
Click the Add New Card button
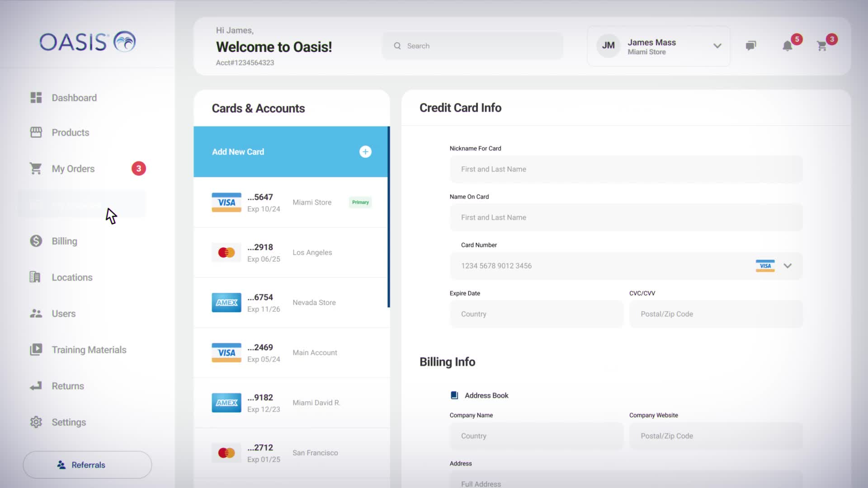(238, 152)
